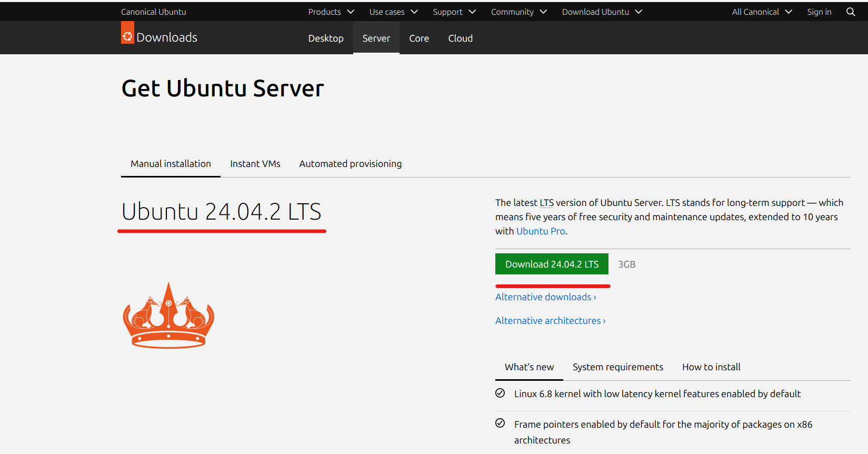Click Download 24.04.2 LTS button

[x=552, y=264]
